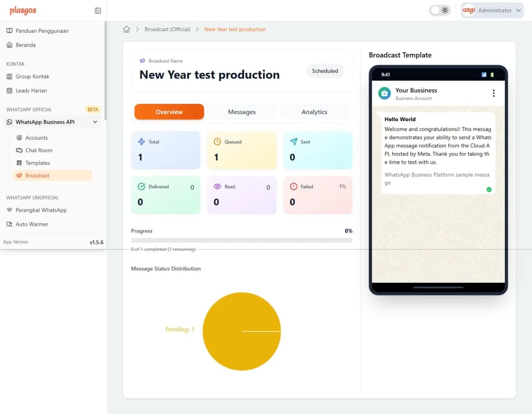The image size is (532, 414).
Task: Click the Panduan Penggunaan book icon
Action: click(x=9, y=31)
